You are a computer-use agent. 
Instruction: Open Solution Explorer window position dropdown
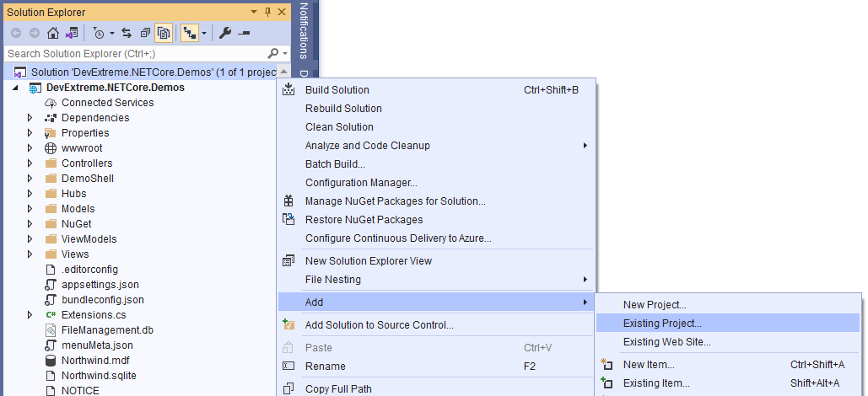point(254,12)
